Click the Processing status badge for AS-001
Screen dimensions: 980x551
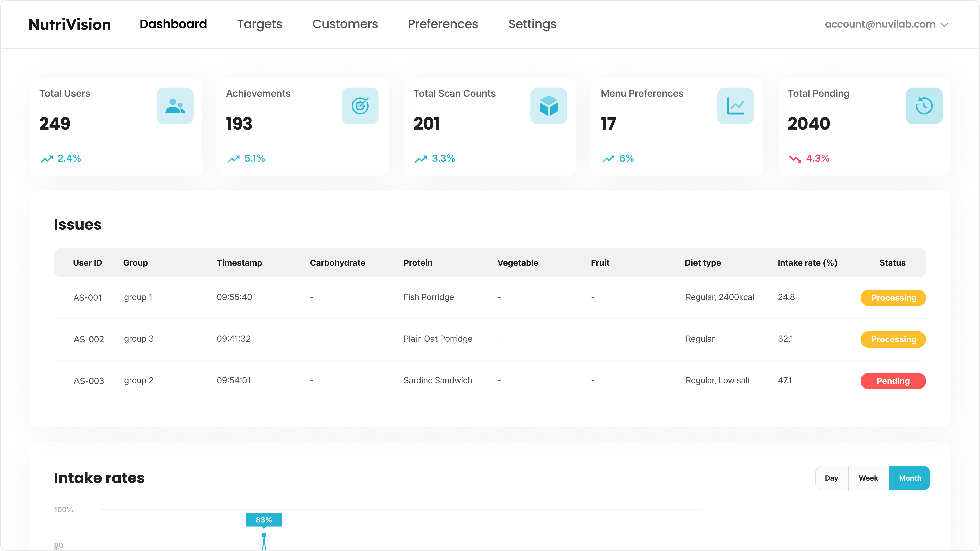pyautogui.click(x=893, y=298)
